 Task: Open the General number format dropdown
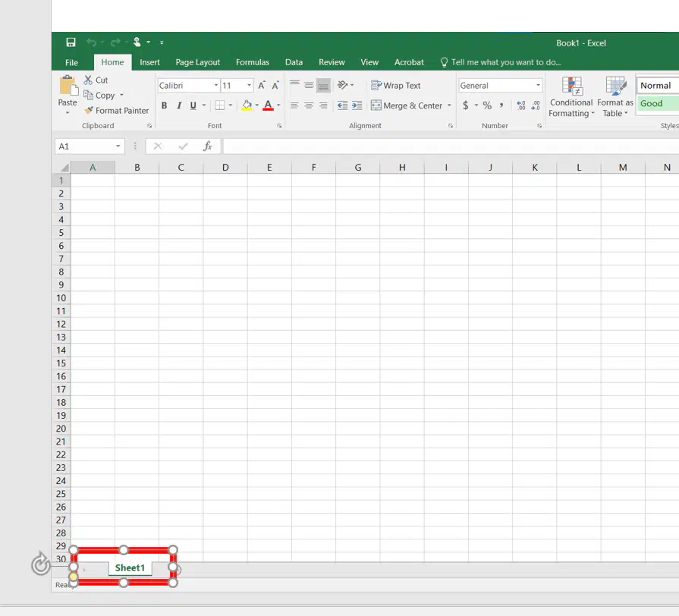(538, 85)
